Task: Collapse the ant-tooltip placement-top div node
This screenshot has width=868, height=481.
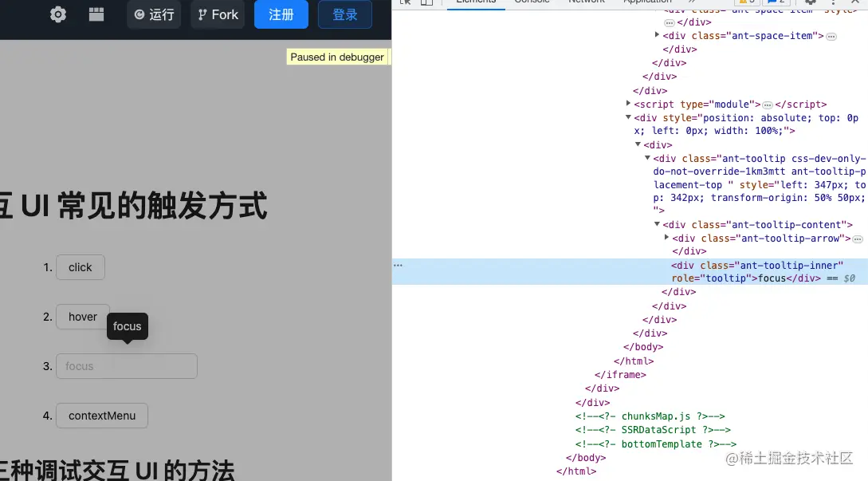Action: 647,158
